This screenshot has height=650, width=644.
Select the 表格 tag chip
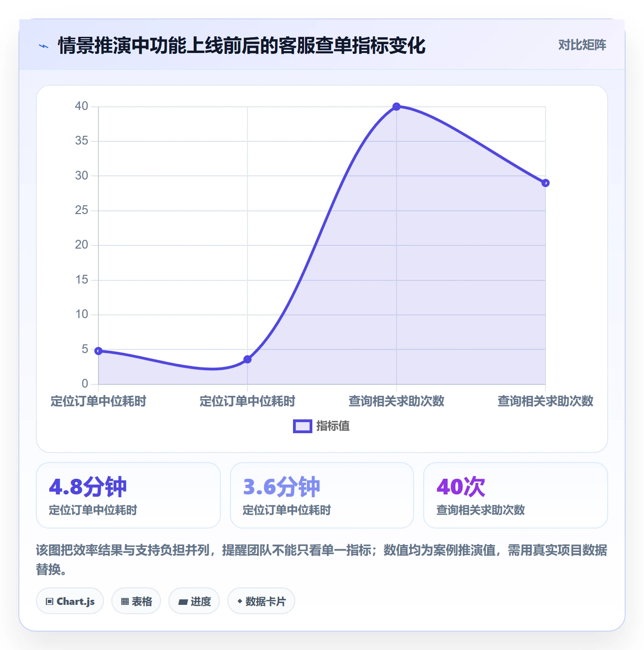click(x=136, y=601)
